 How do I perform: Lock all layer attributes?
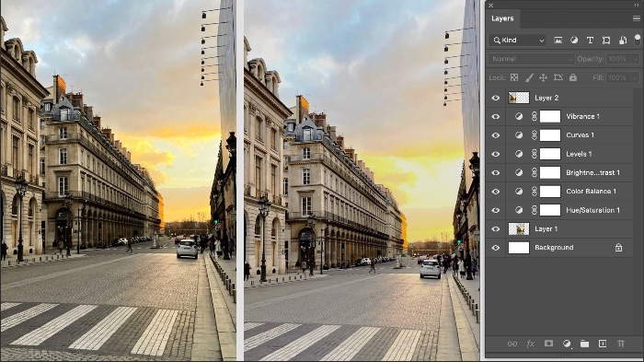coord(573,77)
